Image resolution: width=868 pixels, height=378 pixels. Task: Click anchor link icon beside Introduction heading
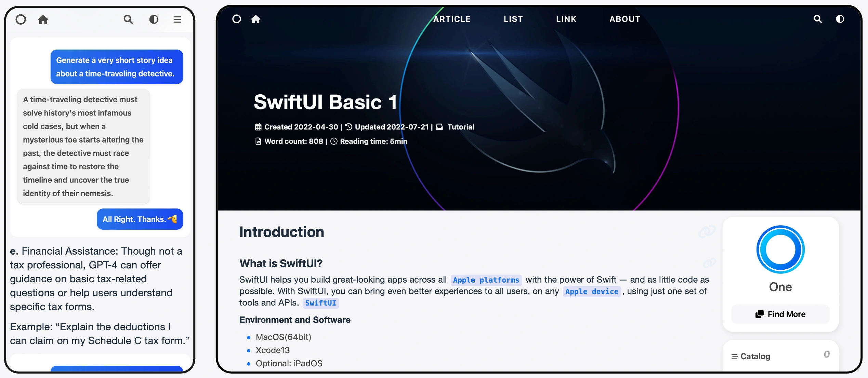(707, 232)
